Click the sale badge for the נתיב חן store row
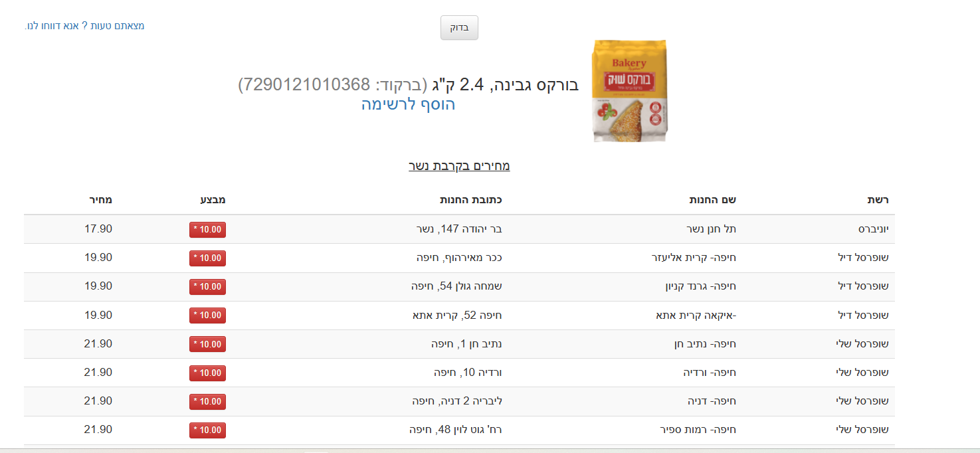The height and width of the screenshot is (453, 980). [207, 344]
